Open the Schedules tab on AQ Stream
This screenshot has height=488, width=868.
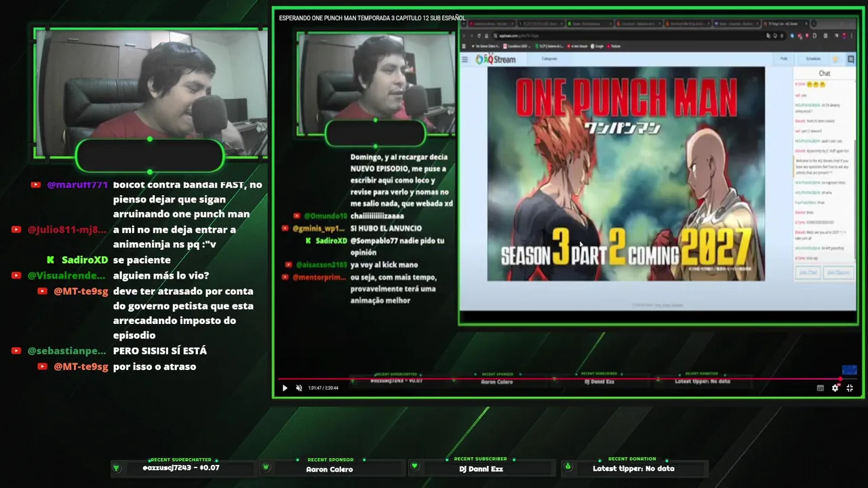coord(812,59)
